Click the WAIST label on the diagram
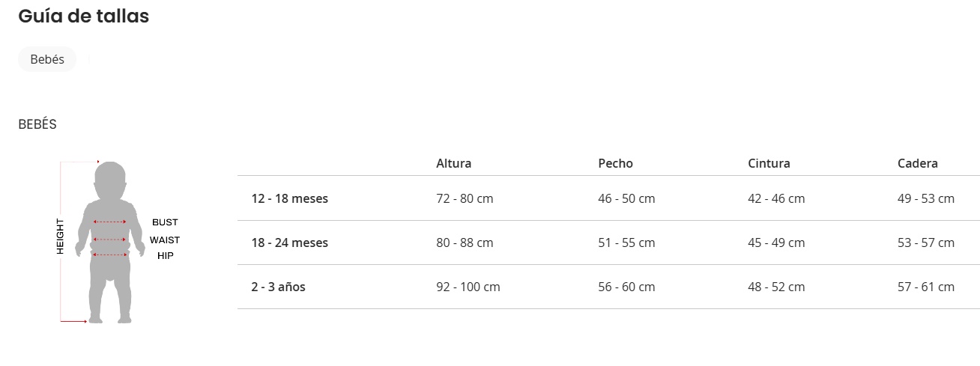 pyautogui.click(x=165, y=240)
